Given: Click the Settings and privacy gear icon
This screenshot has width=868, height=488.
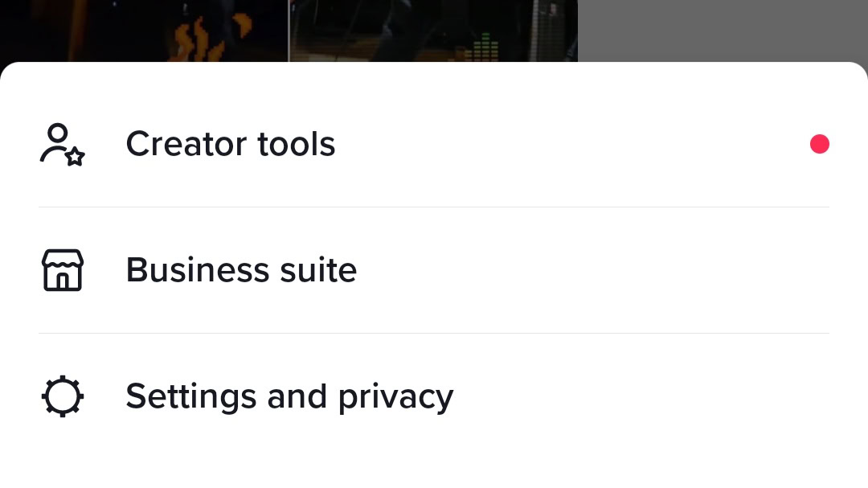Looking at the screenshot, I should pyautogui.click(x=62, y=396).
